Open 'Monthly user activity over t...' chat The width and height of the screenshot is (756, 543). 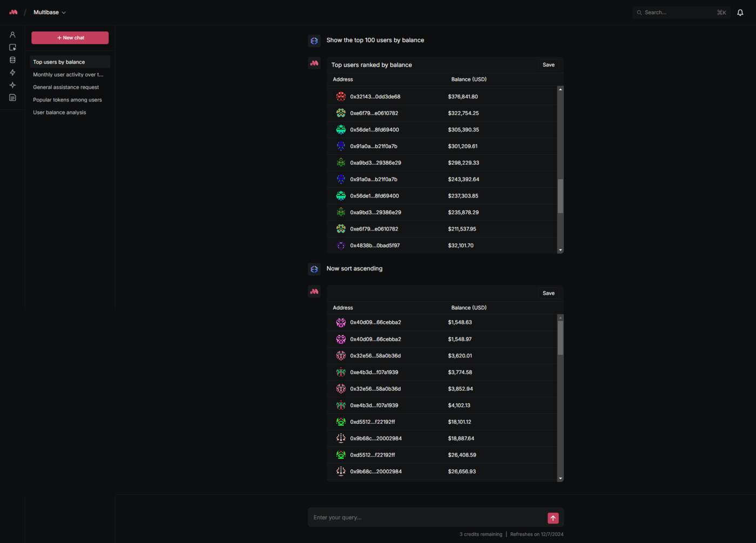point(70,74)
